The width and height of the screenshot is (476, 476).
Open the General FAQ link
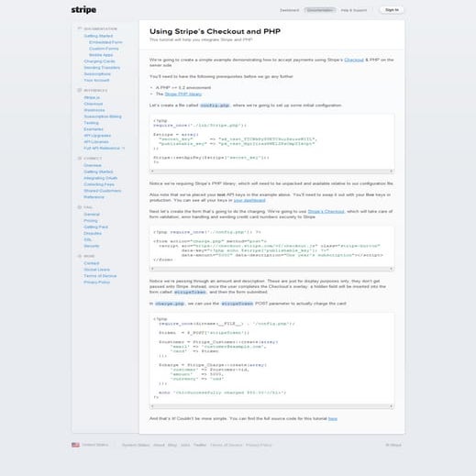[x=92, y=215]
